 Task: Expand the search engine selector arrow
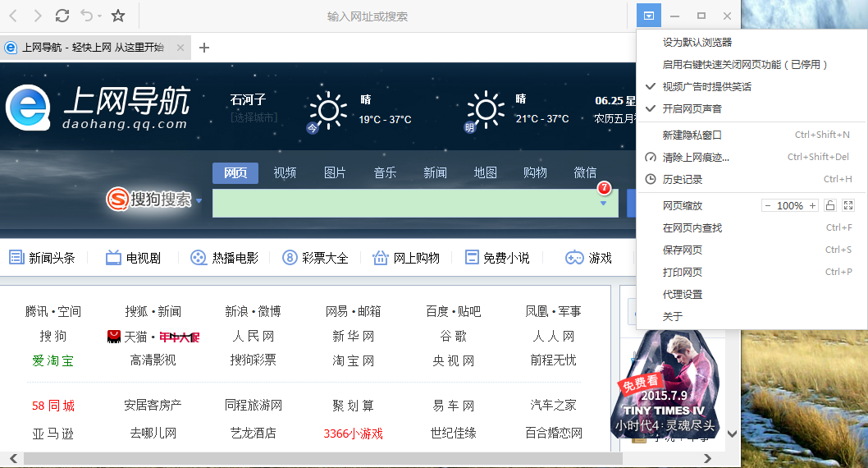coord(199,201)
